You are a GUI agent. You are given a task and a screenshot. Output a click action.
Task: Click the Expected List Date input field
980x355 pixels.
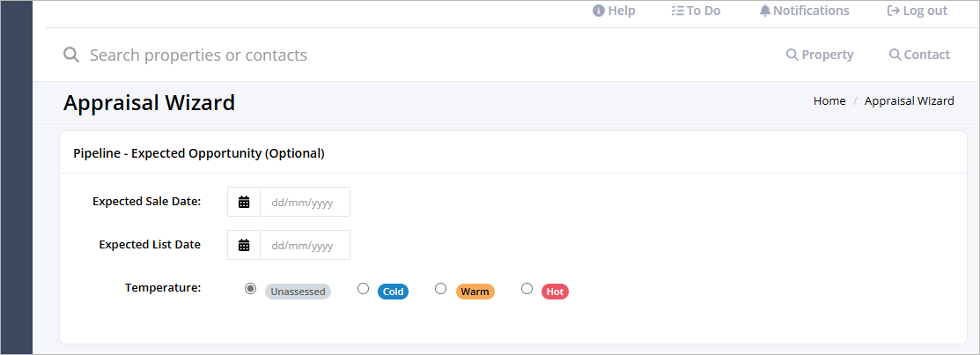tap(305, 245)
